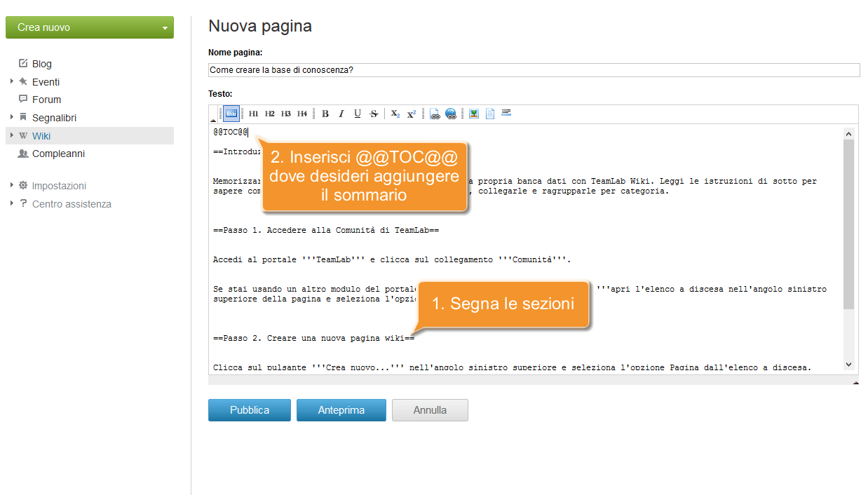The height and width of the screenshot is (495, 868).
Task: Open the Crea nuovo dropdown
Action: click(90, 27)
